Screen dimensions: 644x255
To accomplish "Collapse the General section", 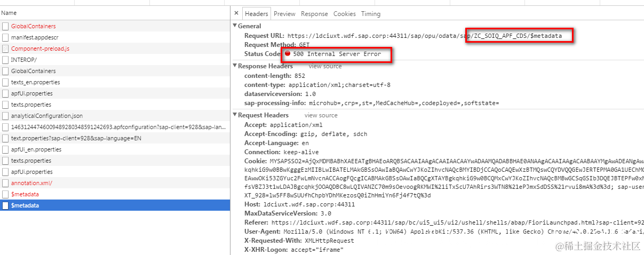I will (x=235, y=26).
